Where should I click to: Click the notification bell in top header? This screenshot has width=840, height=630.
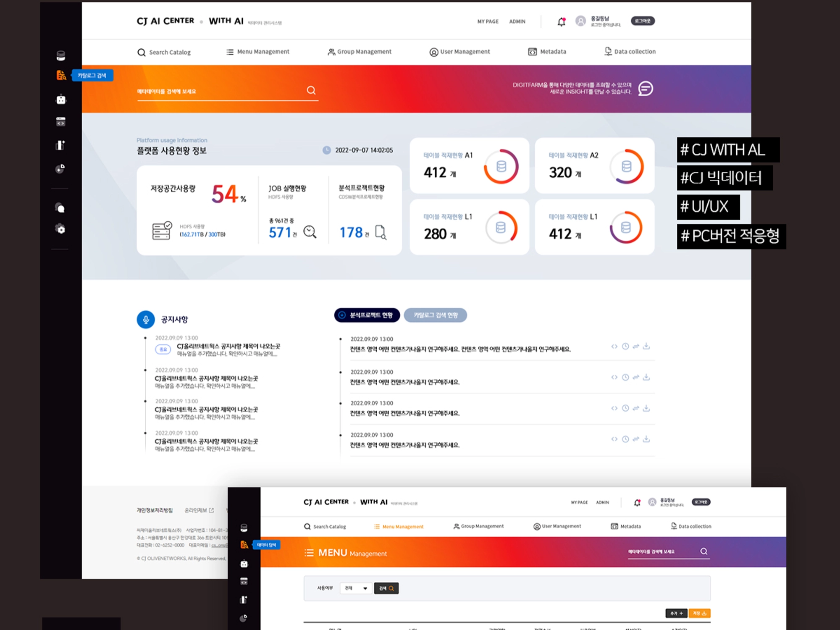pos(561,22)
